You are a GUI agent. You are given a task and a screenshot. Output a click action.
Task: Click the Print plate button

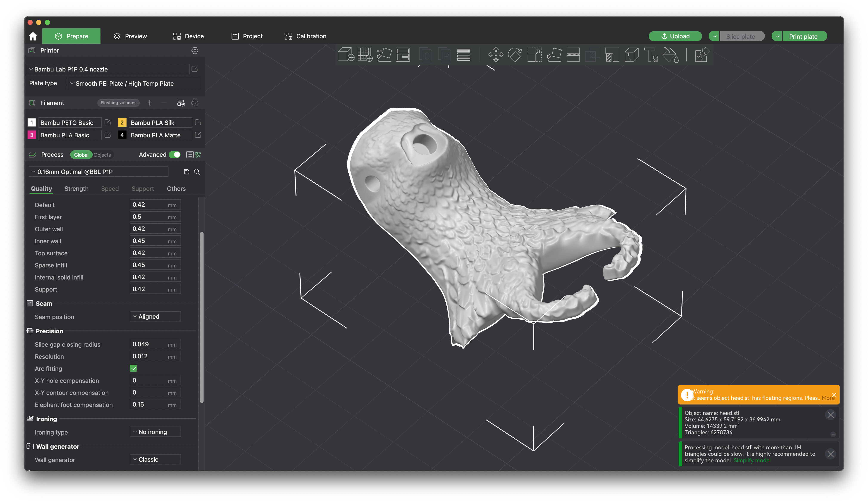[805, 36]
